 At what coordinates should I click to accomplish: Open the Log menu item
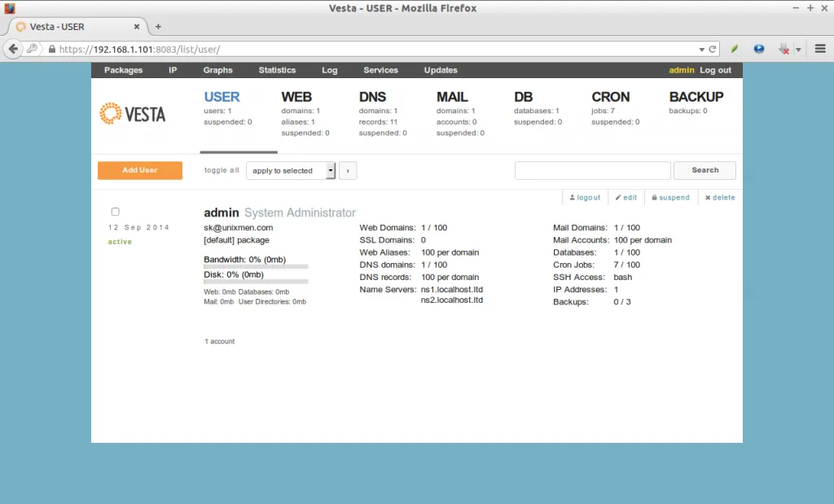pos(330,70)
